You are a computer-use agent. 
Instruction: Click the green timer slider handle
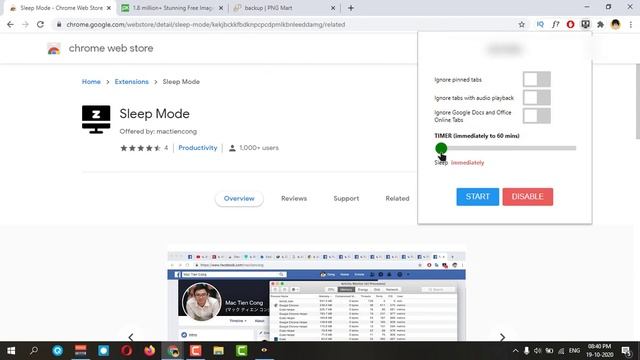[x=441, y=148]
